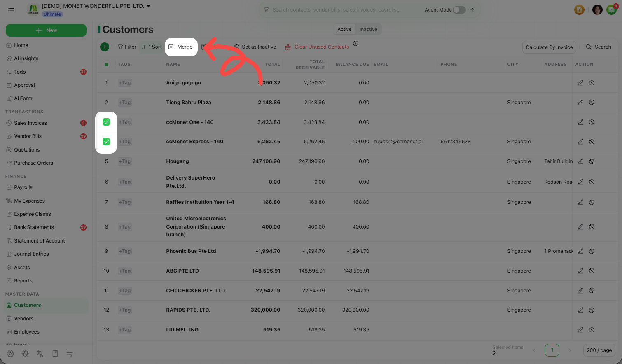Click the Merge button

(181, 47)
